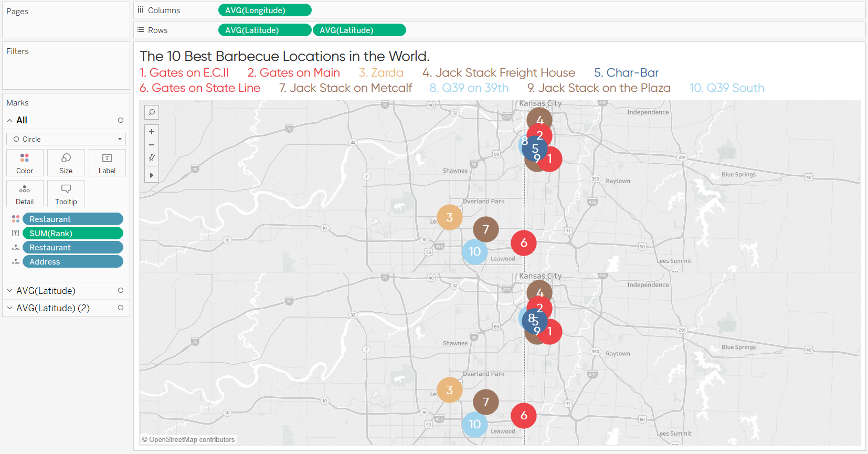The width and height of the screenshot is (868, 454).
Task: Click label icon beside SUM(Rank) pill
Action: tap(16, 233)
